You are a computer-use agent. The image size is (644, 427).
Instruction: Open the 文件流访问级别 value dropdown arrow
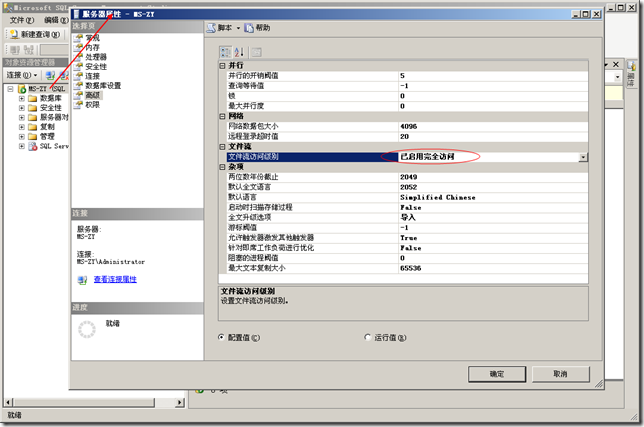pos(583,157)
